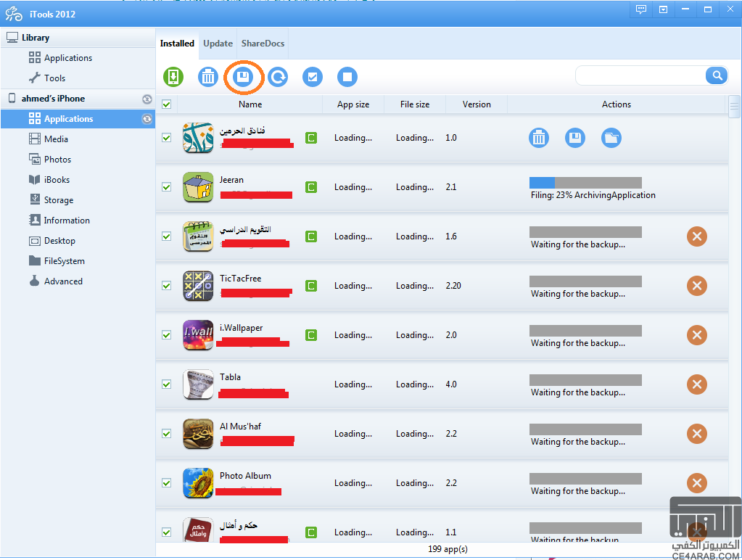The height and width of the screenshot is (560, 742).
Task: Click the refresh icon beside device Applications
Action: (x=147, y=119)
